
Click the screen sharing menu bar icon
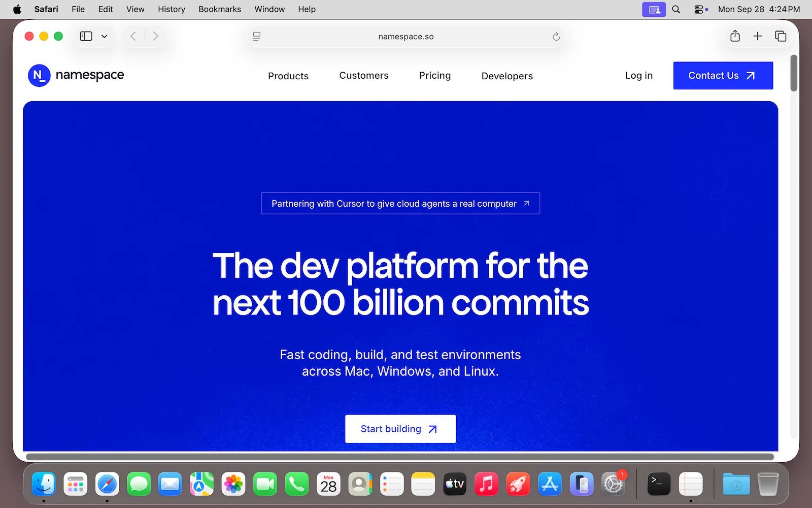pos(654,9)
